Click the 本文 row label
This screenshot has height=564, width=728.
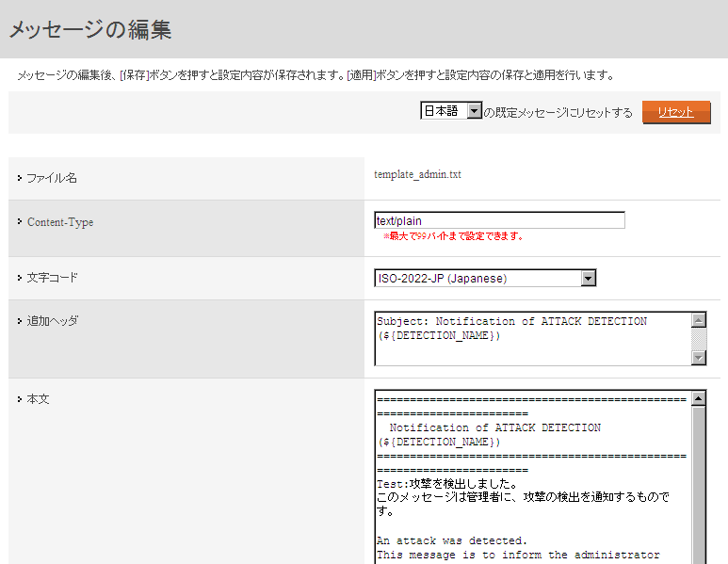click(x=38, y=398)
